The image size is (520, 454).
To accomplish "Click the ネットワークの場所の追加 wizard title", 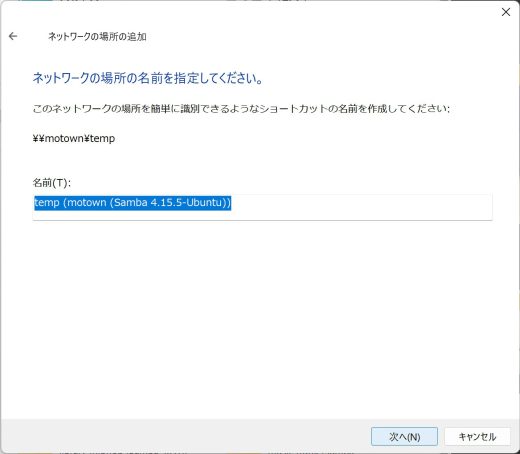I will (x=97, y=36).
